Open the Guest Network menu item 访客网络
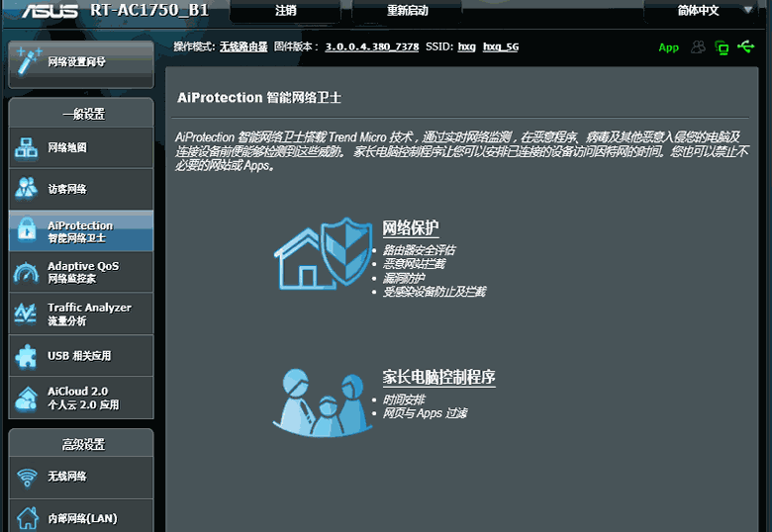 [x=81, y=189]
